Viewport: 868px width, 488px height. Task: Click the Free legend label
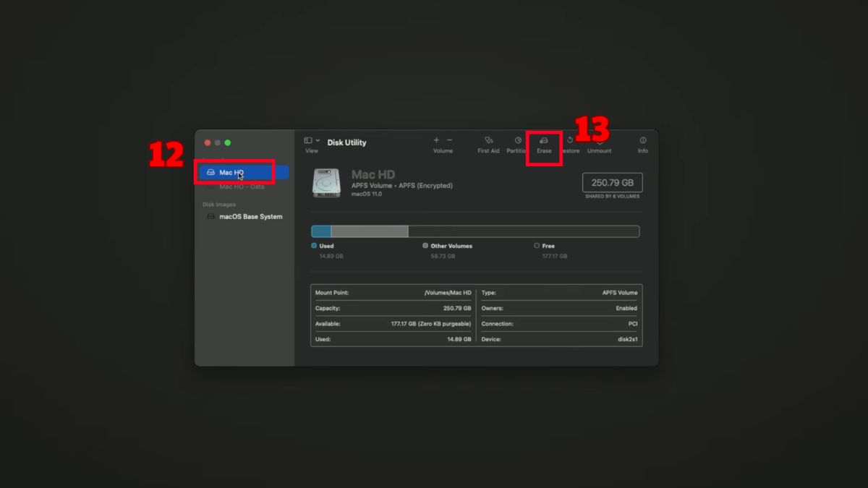[x=548, y=246]
